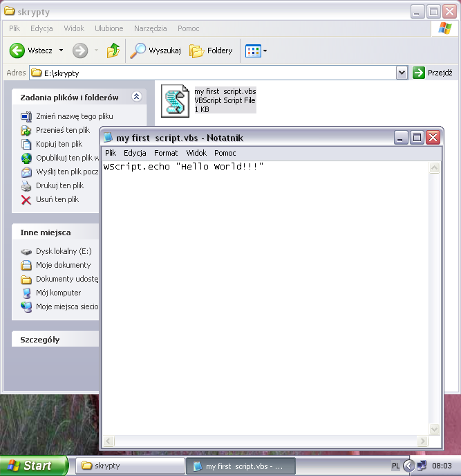Open the Narzędzia menu in Explorer
The width and height of the screenshot is (461, 476).
(150, 28)
